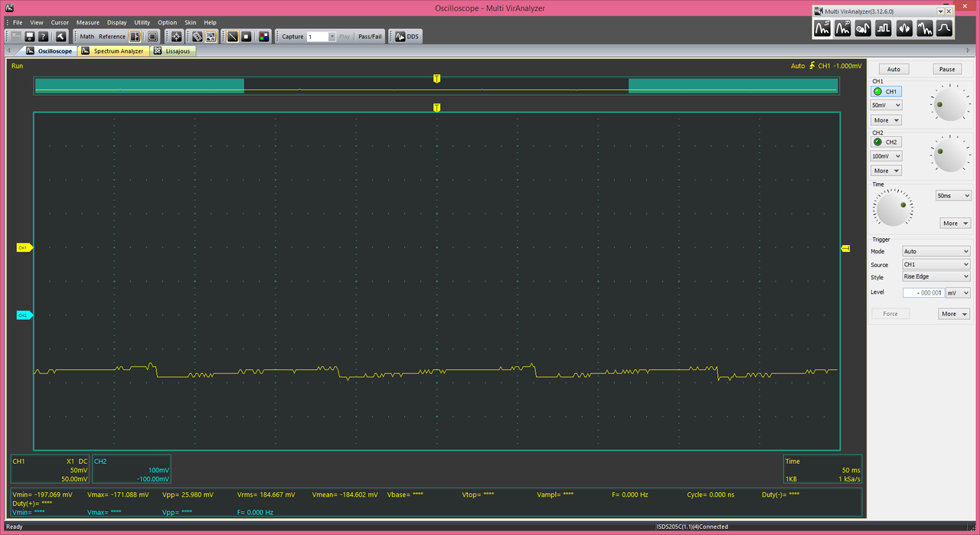This screenshot has height=535, width=980.
Task: Click the Vpp= 25.980 mV measurement
Action: pyautogui.click(x=188, y=494)
